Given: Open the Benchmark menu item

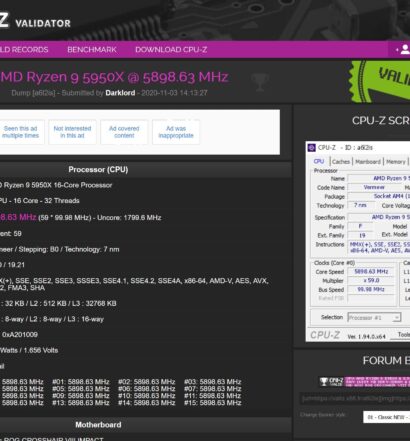Looking at the screenshot, I should [x=92, y=50].
